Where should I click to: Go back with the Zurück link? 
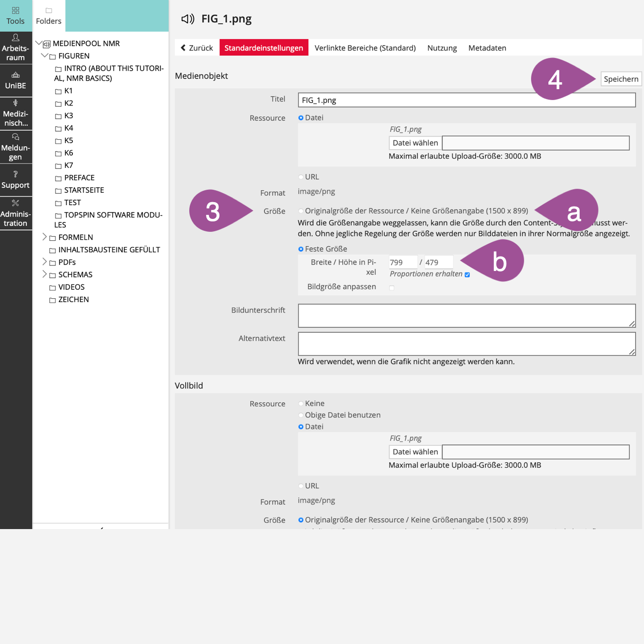(197, 48)
